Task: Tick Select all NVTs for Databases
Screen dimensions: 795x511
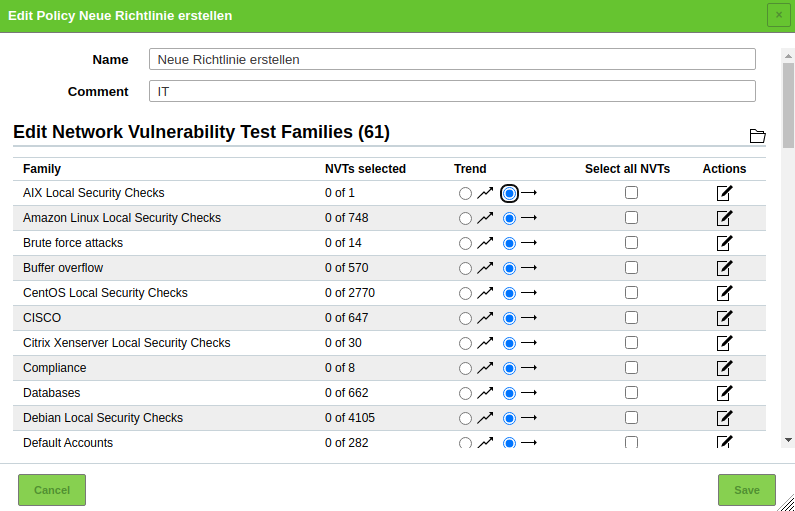Action: pyautogui.click(x=631, y=393)
